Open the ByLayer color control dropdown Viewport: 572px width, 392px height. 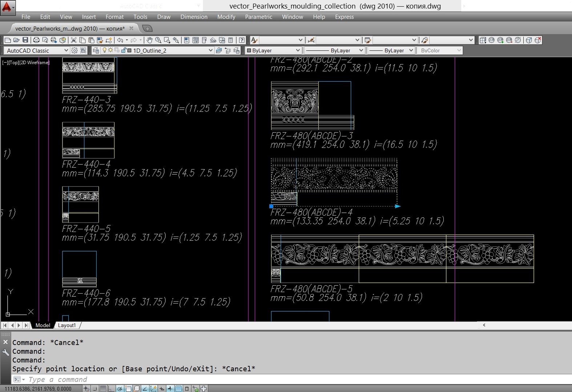298,50
